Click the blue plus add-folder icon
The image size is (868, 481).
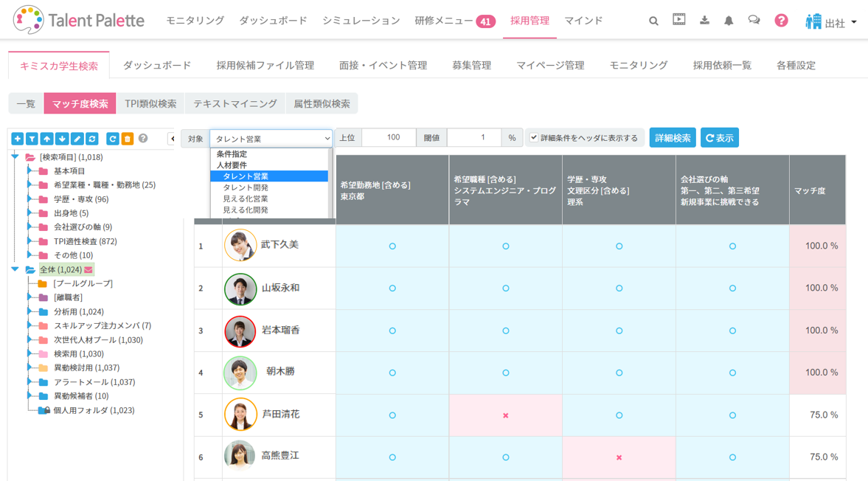[17, 139]
